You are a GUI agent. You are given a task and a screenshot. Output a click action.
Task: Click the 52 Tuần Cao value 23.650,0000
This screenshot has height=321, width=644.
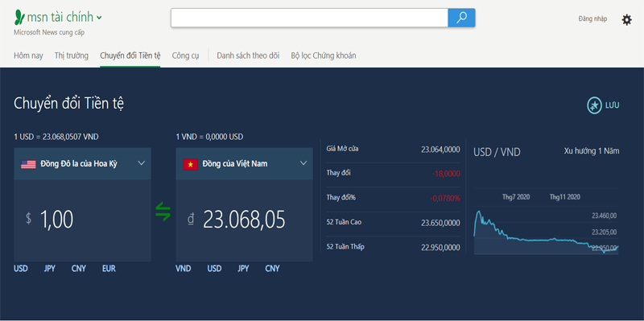(x=440, y=224)
